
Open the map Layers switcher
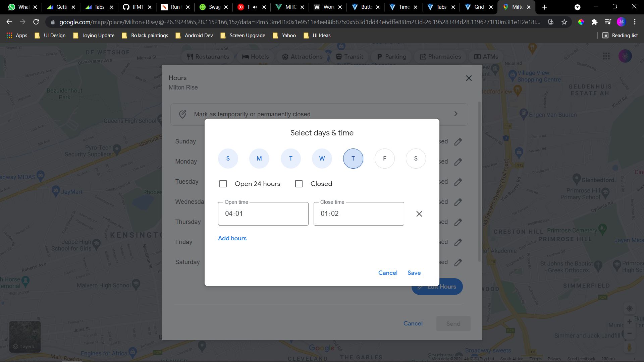click(x=25, y=337)
